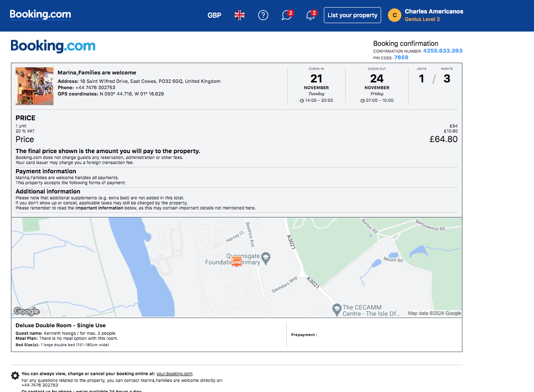Click check-in date 21 November
The width and height of the screenshot is (534, 392).
(316, 82)
